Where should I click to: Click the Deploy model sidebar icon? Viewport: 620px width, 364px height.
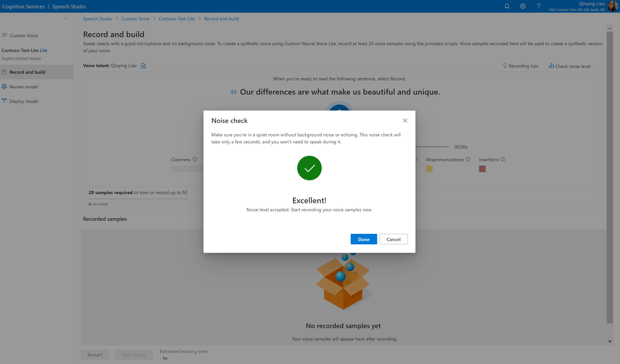(4, 101)
